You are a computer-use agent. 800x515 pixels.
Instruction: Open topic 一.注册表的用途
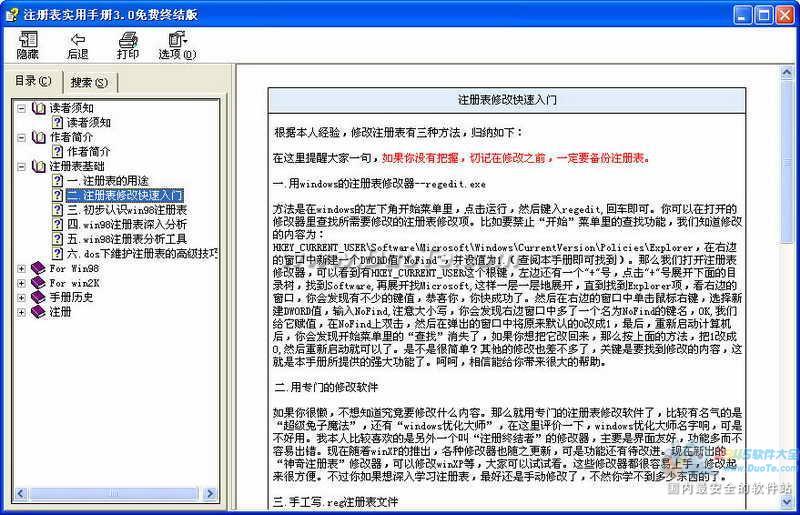(x=108, y=181)
